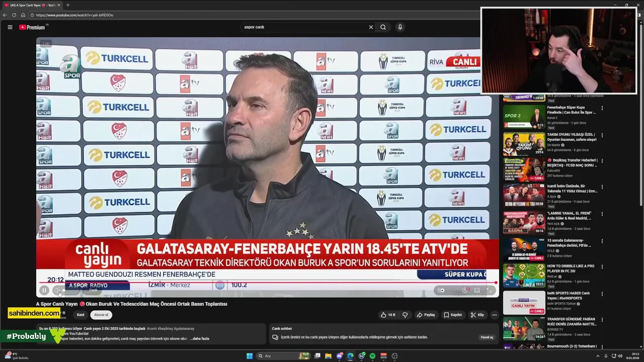This screenshot has width=644, height=362.
Task: Open HOW TO DRIBBLE LIKE A PRO video
Action: click(571, 268)
